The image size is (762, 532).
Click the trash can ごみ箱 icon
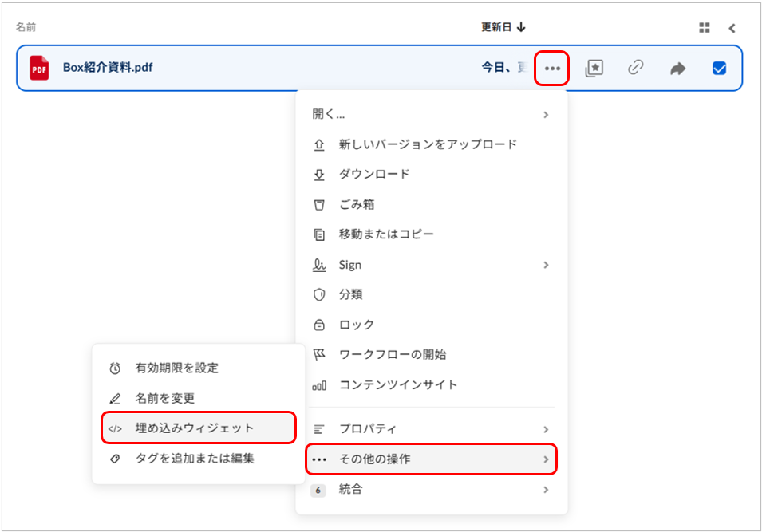coord(319,205)
